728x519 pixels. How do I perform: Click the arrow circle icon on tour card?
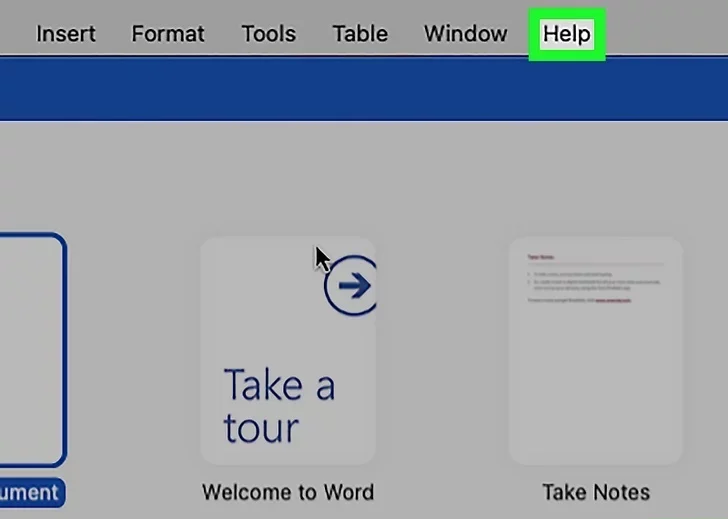tap(351, 285)
